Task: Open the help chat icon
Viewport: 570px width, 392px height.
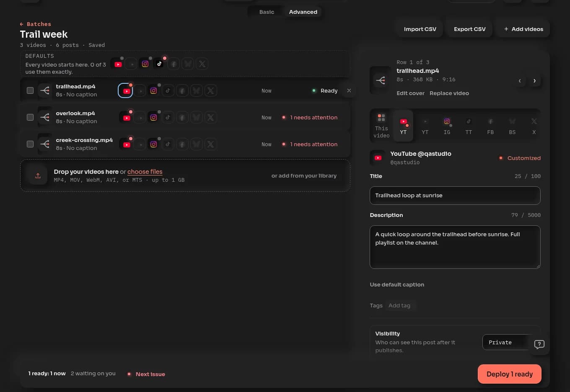Action: 539,344
